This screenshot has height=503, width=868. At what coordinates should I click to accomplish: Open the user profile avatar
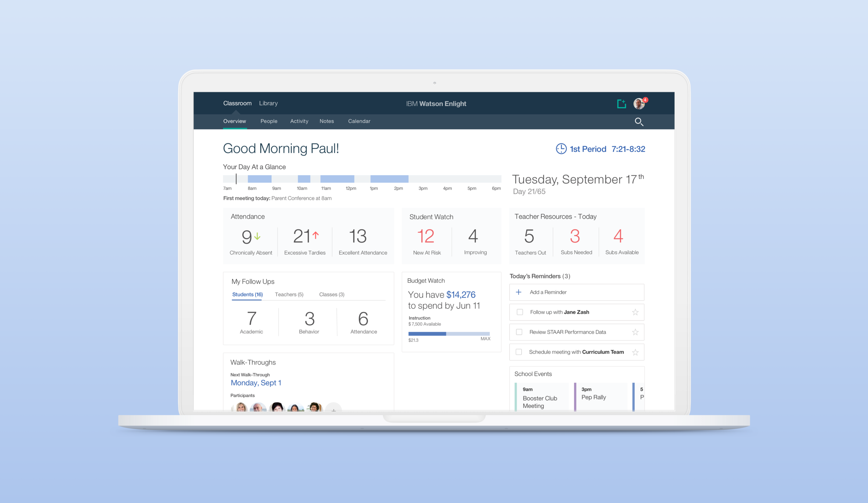pos(639,104)
